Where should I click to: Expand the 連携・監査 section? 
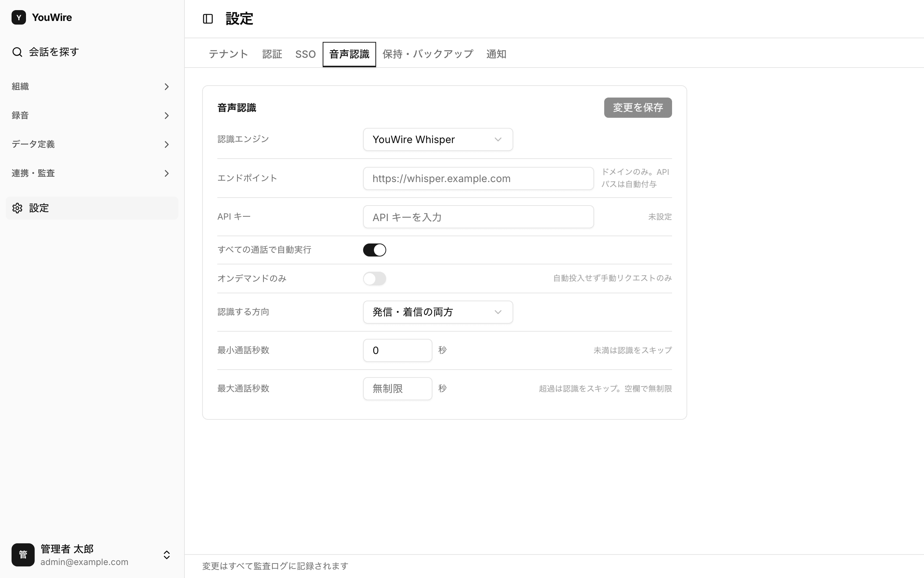click(x=92, y=173)
